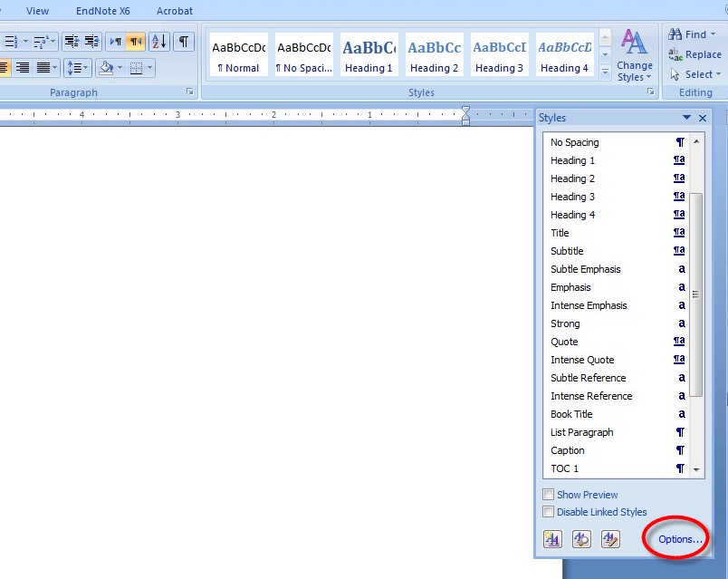Screen dimensions: 728x579
Task: Click the New Style button in Styles pane
Action: (552, 539)
